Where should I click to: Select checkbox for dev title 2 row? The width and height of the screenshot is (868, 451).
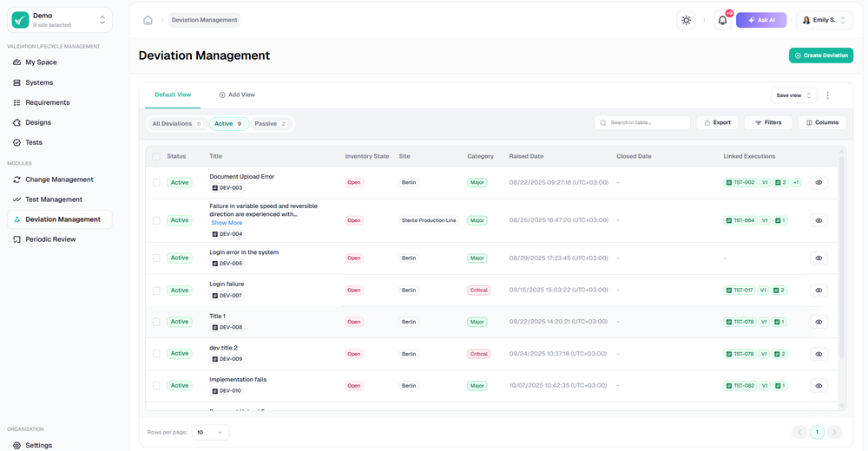[156, 354]
